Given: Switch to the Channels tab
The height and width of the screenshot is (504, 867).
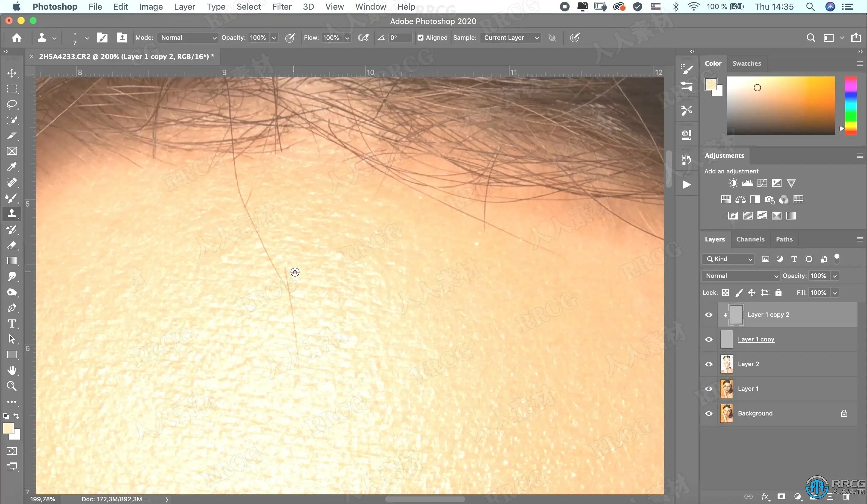Looking at the screenshot, I should 750,239.
